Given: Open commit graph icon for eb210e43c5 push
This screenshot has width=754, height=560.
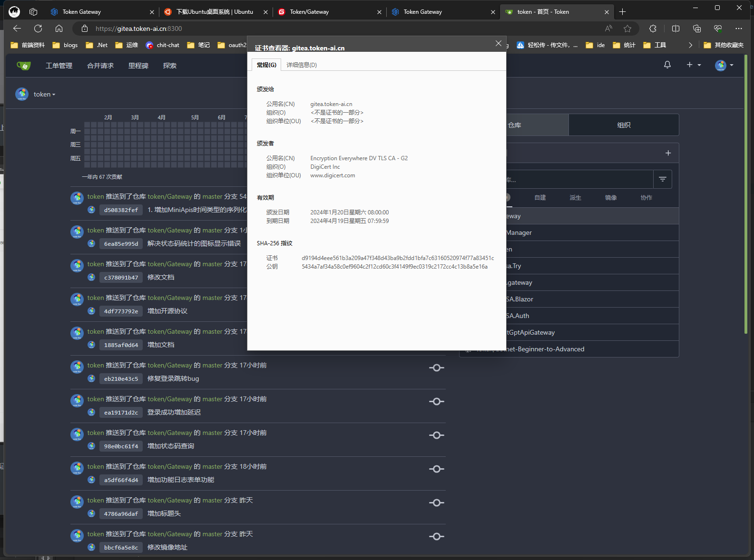Looking at the screenshot, I should click(x=437, y=368).
